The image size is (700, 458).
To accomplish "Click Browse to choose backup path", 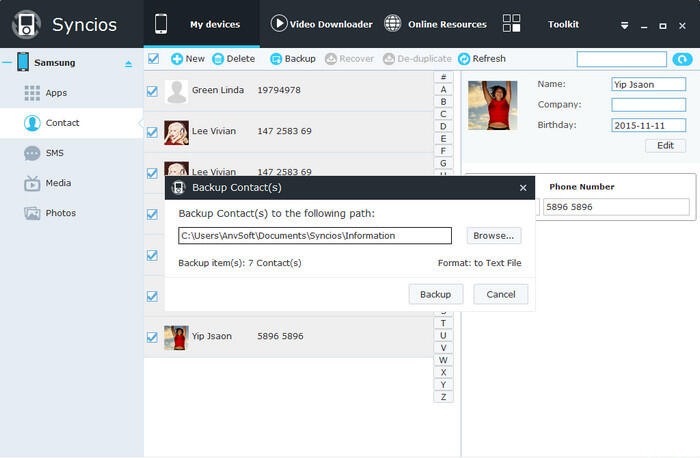I will coord(494,236).
